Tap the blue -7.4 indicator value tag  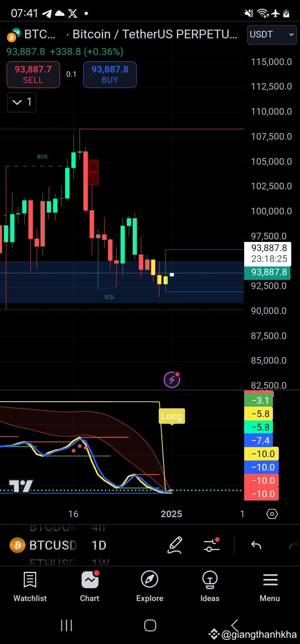pyautogui.click(x=258, y=440)
